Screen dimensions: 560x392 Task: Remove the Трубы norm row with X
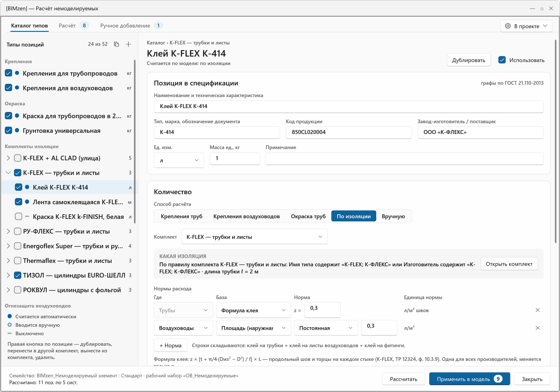click(538, 310)
